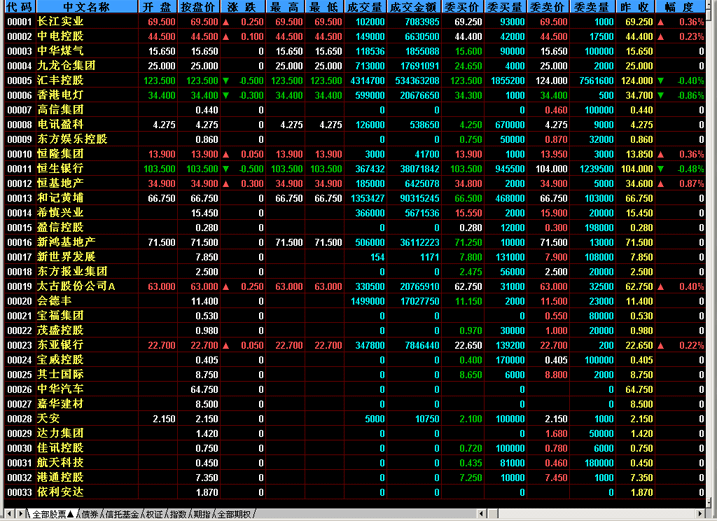This screenshot has width=717, height=521.
Task: Click the 委卖价 column header
Action: [549, 7]
